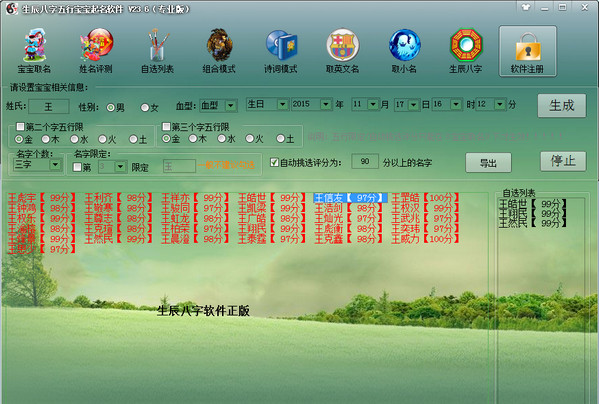Screen dimensions: 599x404
Task: Select 王然民【99分】 in 自选列表 panel
Action: pos(533,223)
